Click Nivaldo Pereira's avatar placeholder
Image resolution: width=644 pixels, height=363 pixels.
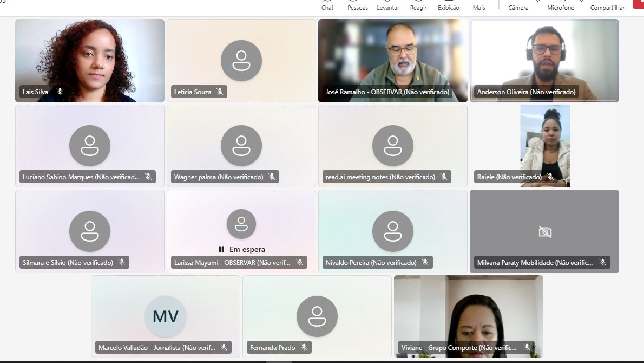coord(393,231)
